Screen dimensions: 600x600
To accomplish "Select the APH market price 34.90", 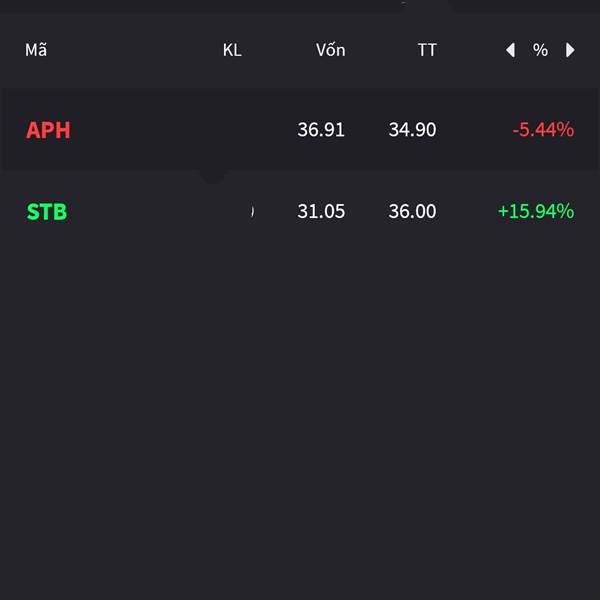I will tap(412, 130).
